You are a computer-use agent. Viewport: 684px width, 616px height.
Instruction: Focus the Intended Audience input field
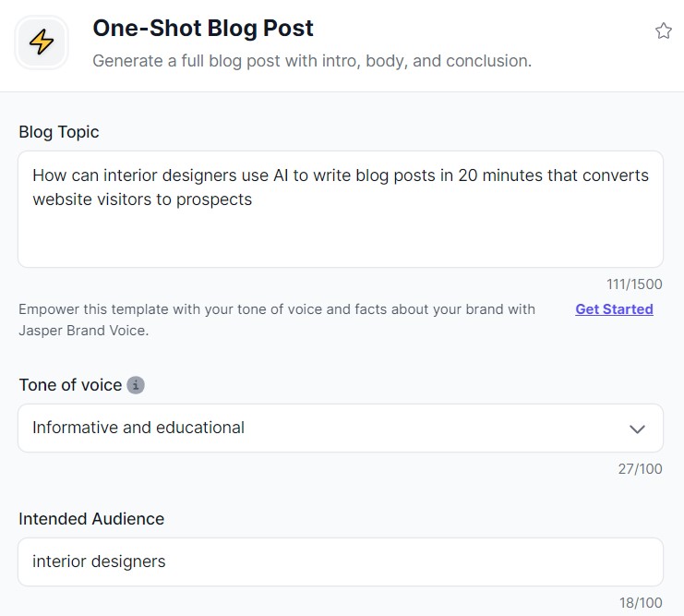(x=341, y=562)
